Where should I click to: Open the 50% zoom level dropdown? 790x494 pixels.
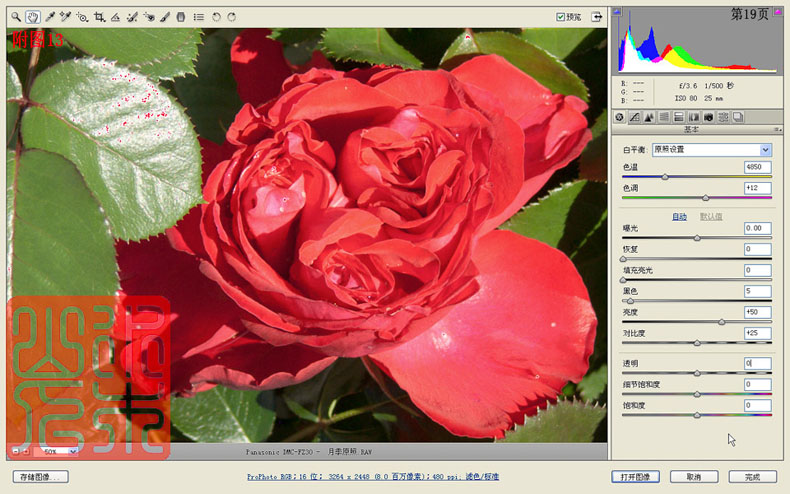point(55,452)
